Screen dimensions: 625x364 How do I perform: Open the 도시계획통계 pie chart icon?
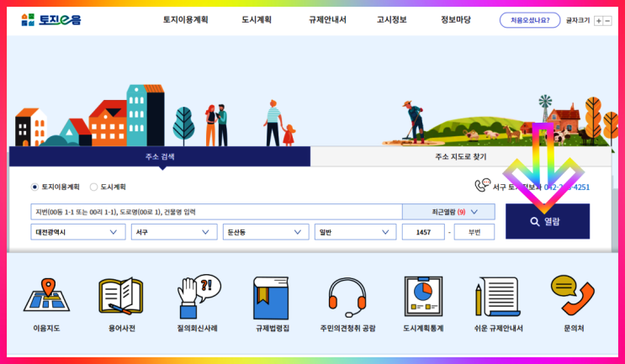click(x=423, y=297)
